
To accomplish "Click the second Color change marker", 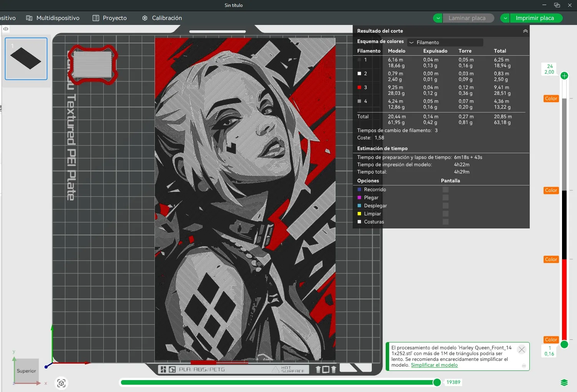I will 551,190.
